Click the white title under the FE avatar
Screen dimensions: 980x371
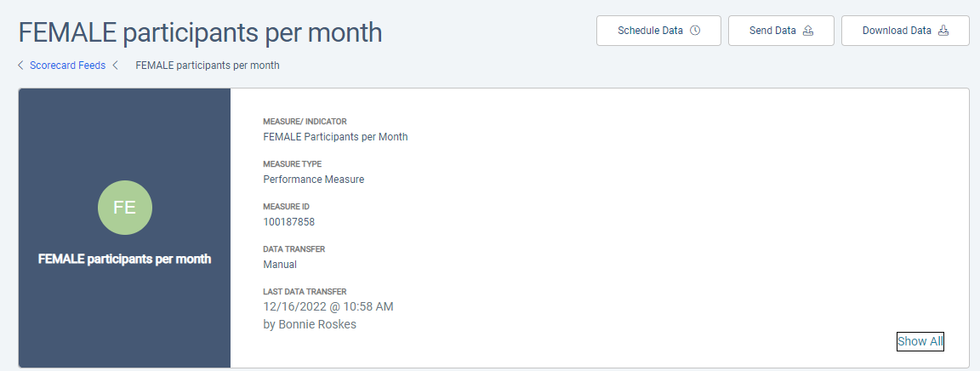tap(125, 259)
